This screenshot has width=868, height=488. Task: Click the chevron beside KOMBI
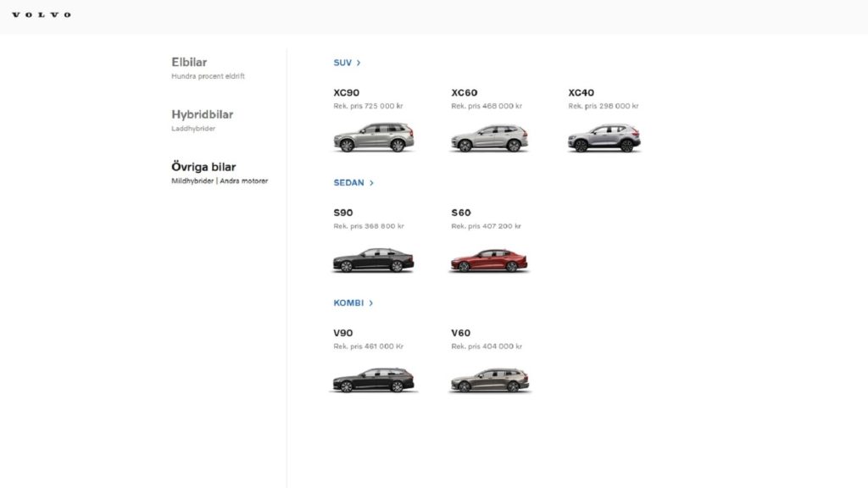click(371, 302)
